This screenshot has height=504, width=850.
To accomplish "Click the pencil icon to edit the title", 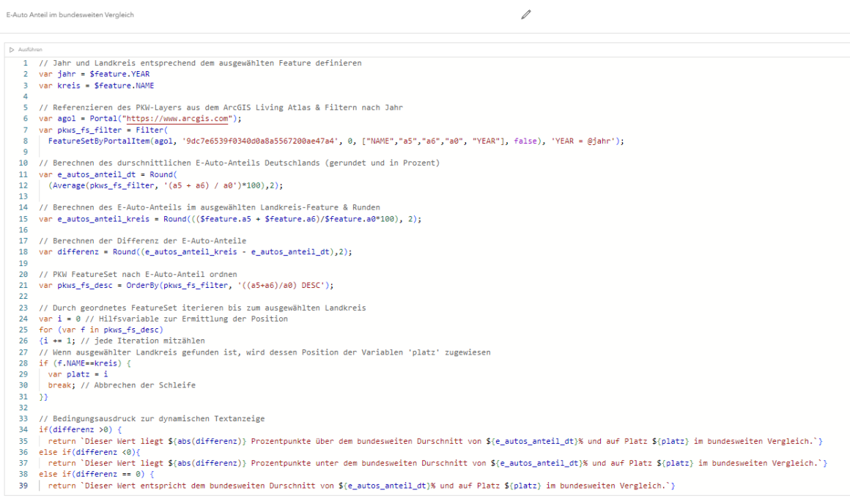I will (x=526, y=15).
